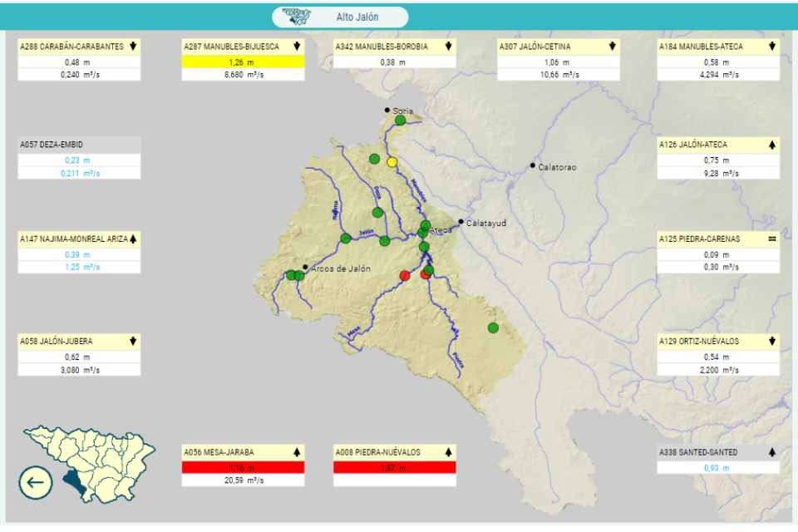Click downward trend arrow on A342 MANUBLES-BOROBIA

[448, 47]
